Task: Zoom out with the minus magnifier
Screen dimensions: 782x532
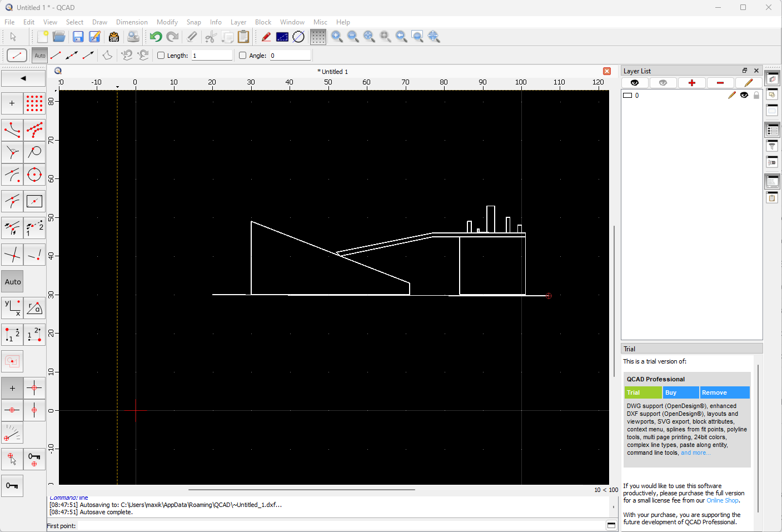Action: [353, 37]
